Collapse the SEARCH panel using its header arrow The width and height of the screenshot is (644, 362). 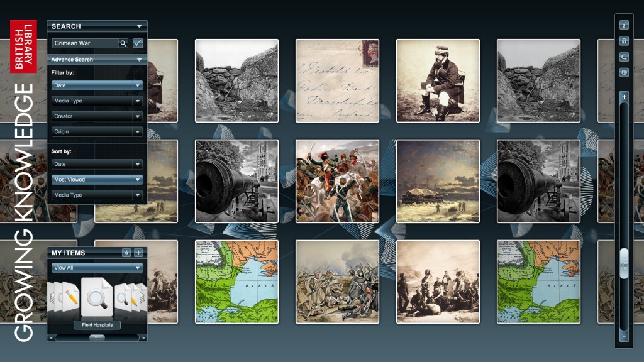[x=139, y=26]
